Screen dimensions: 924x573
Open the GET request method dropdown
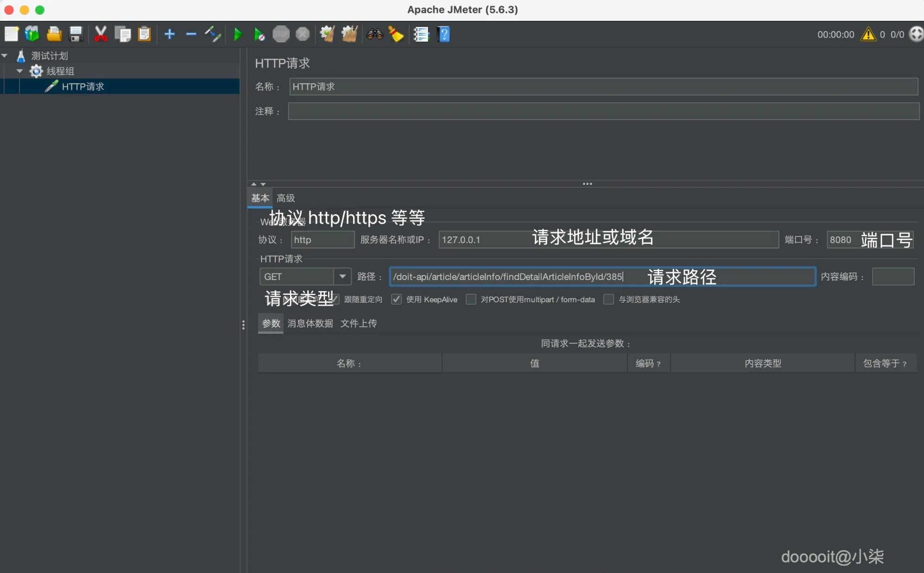point(342,276)
